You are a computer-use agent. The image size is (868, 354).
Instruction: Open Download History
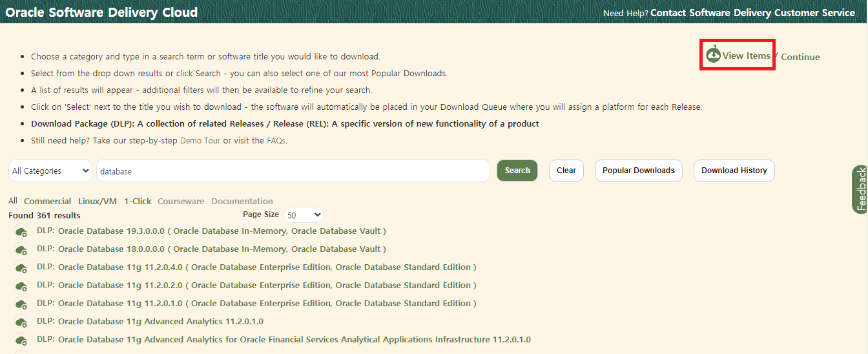click(734, 171)
